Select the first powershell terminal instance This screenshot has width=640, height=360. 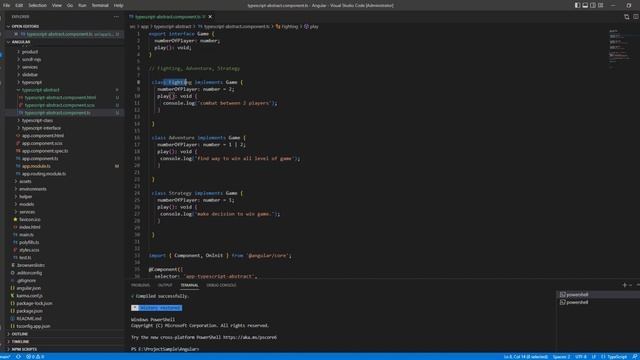click(x=597, y=294)
